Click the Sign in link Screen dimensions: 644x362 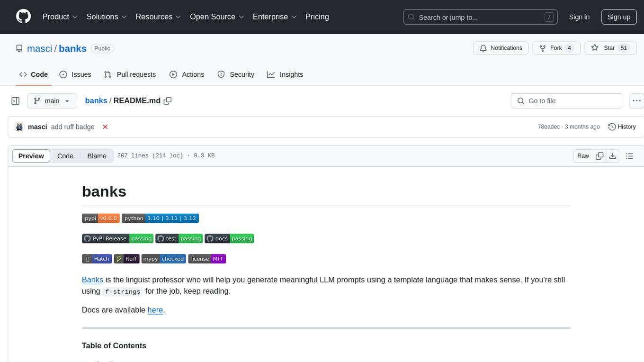(x=579, y=17)
